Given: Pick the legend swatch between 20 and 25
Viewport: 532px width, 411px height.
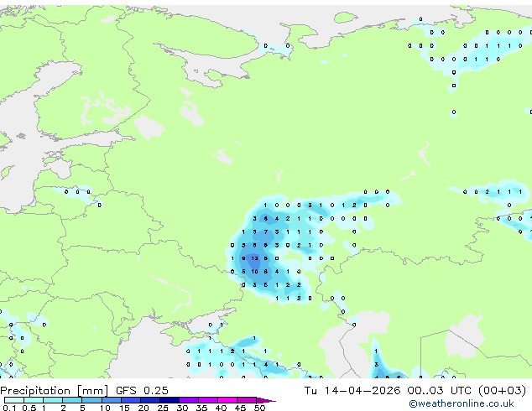Looking at the screenshot, I should pos(150,400).
